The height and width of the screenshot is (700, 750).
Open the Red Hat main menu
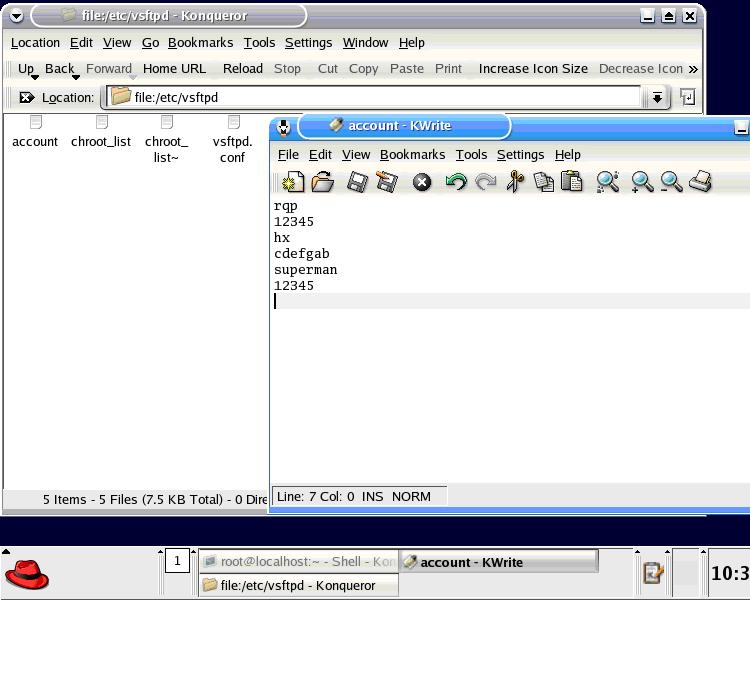[27, 574]
